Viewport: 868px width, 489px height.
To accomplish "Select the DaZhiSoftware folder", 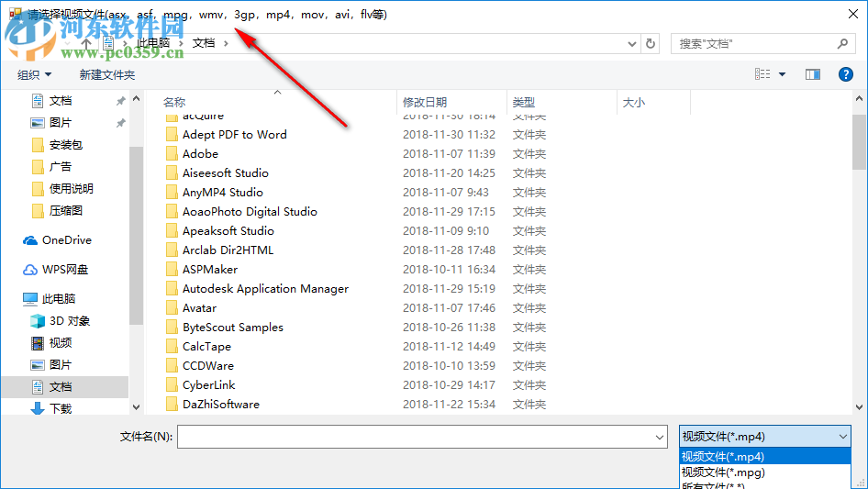I will click(213, 405).
